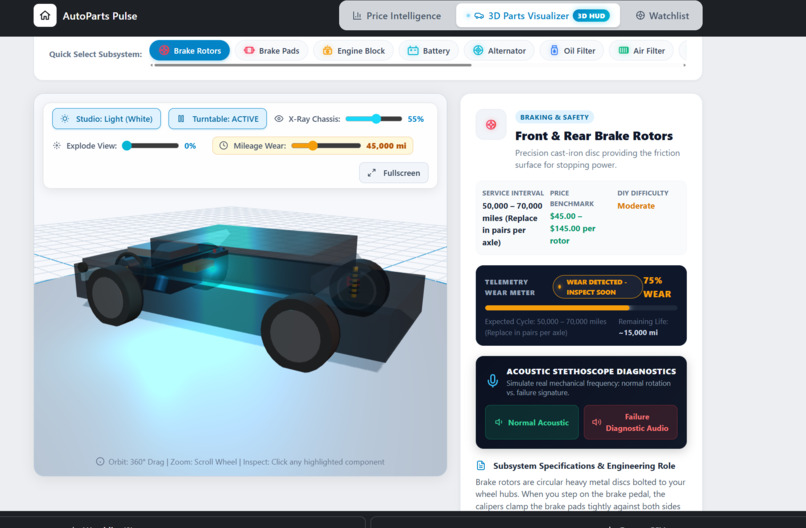
Task: Select the Brake Rotors subsystem chip
Action: (x=190, y=50)
